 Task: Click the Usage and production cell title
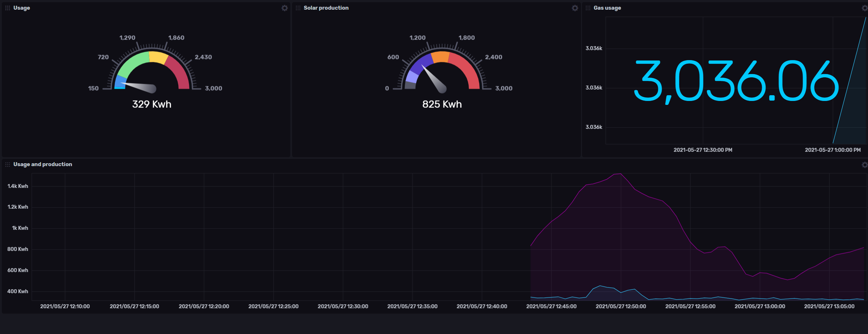click(43, 164)
